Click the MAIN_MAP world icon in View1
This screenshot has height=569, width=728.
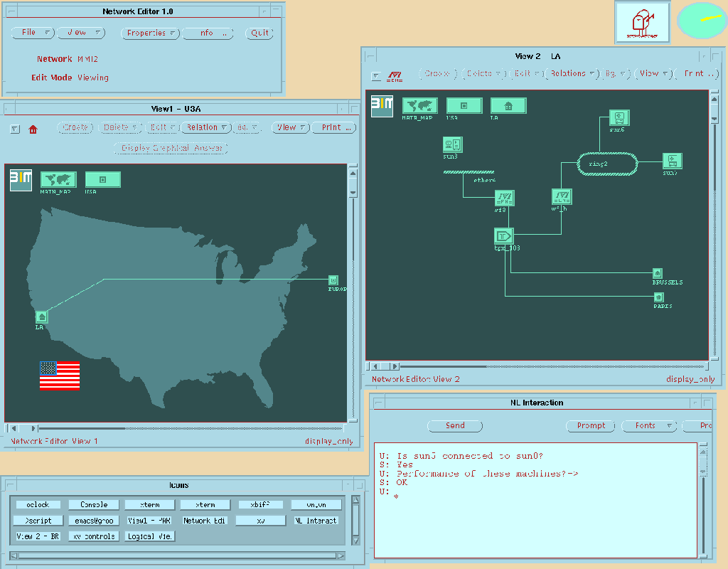pyautogui.click(x=58, y=180)
